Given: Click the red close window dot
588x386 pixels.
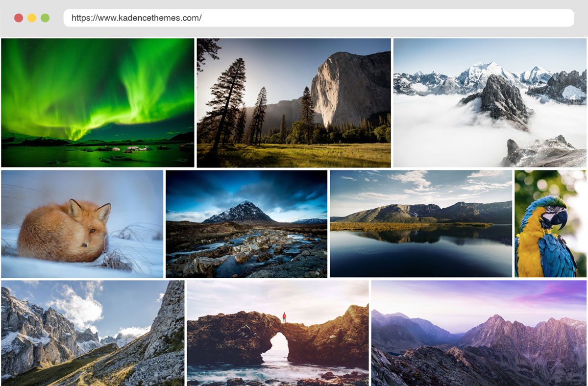Looking at the screenshot, I should [x=19, y=18].
